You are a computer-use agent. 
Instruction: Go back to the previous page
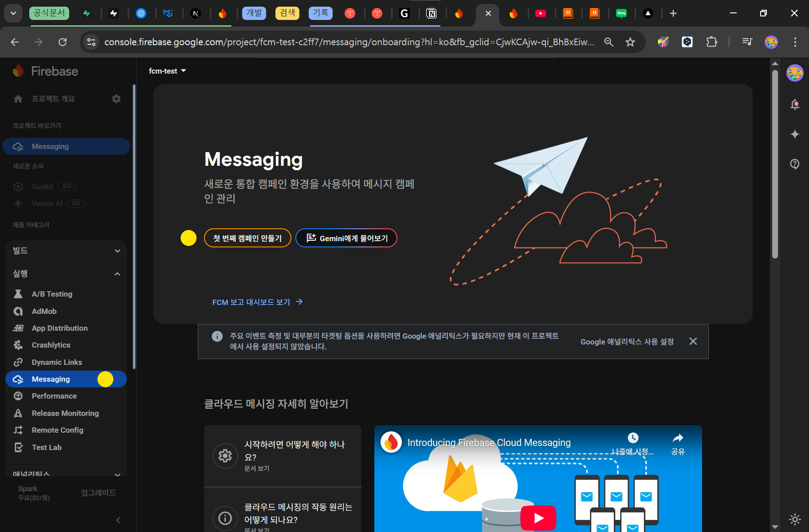tap(15, 42)
